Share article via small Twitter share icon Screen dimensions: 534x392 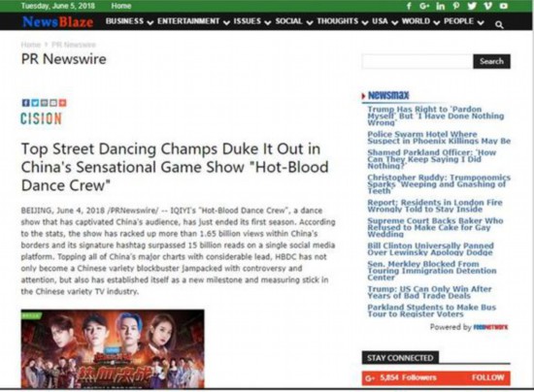point(35,103)
